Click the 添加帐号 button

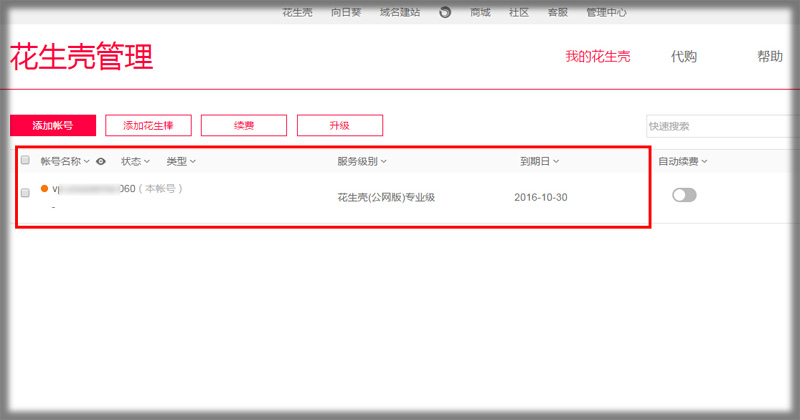click(53, 126)
